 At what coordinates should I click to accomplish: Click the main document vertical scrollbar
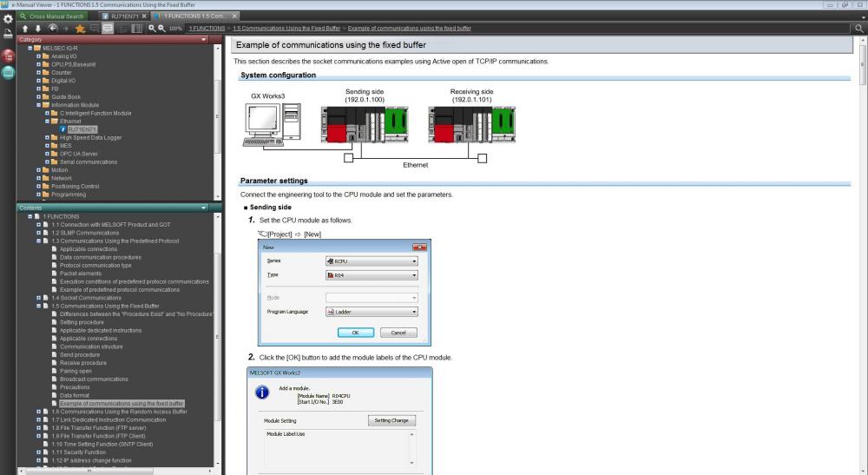click(863, 65)
